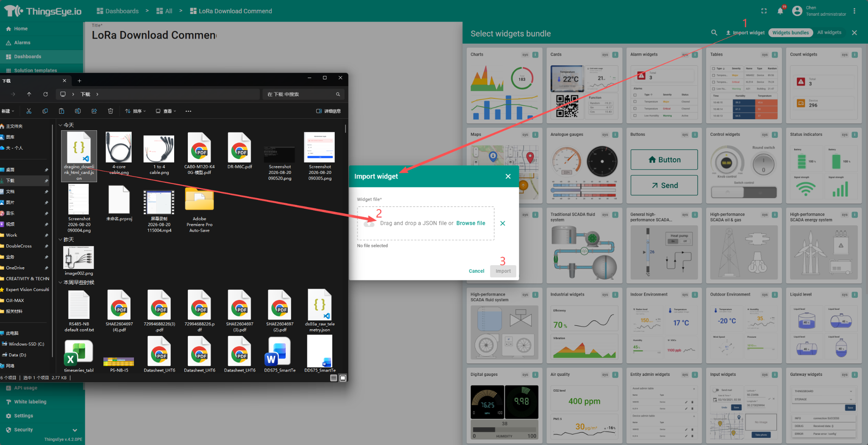The image size is (868, 445).
Task: Open the three-dot user menu in ThingsEye header
Action: pos(854,11)
